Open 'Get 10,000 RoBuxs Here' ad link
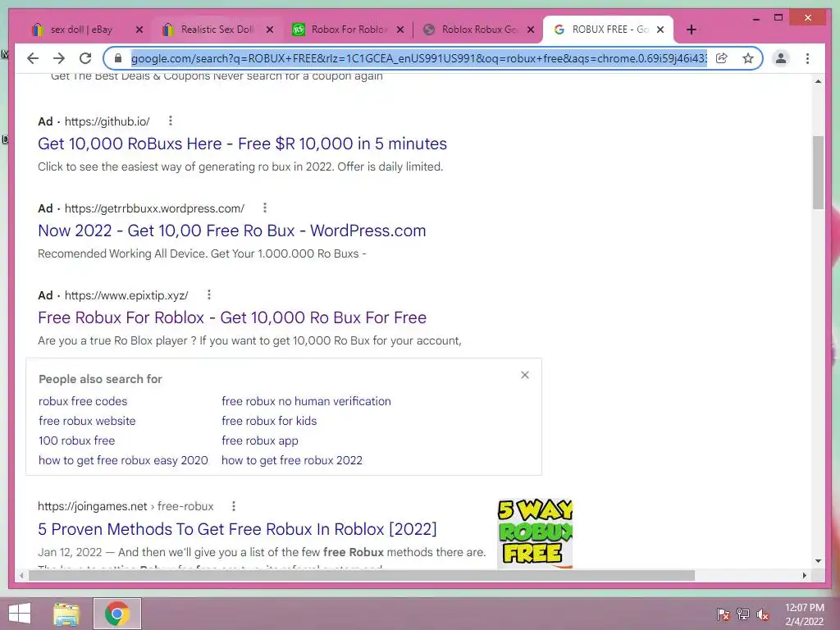The image size is (840, 630). [242, 144]
